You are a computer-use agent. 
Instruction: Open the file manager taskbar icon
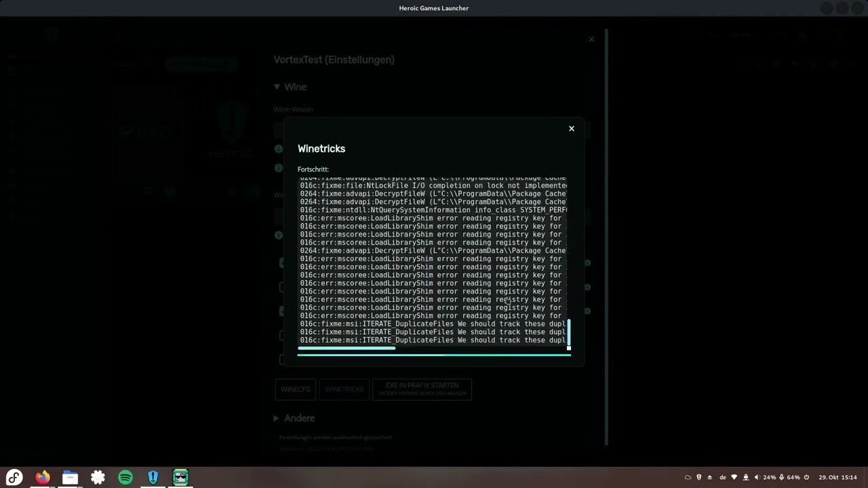coord(71,477)
